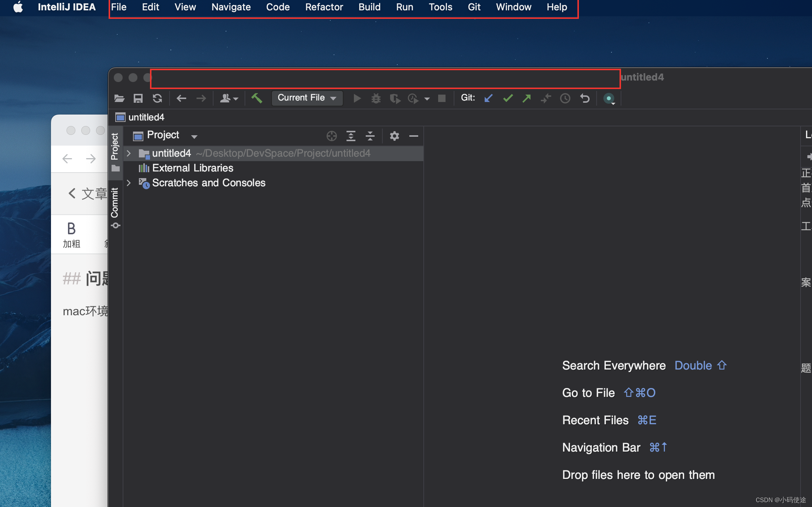Viewport: 812px width, 507px height.
Task: Click the bold B button in background editor
Action: click(x=71, y=235)
